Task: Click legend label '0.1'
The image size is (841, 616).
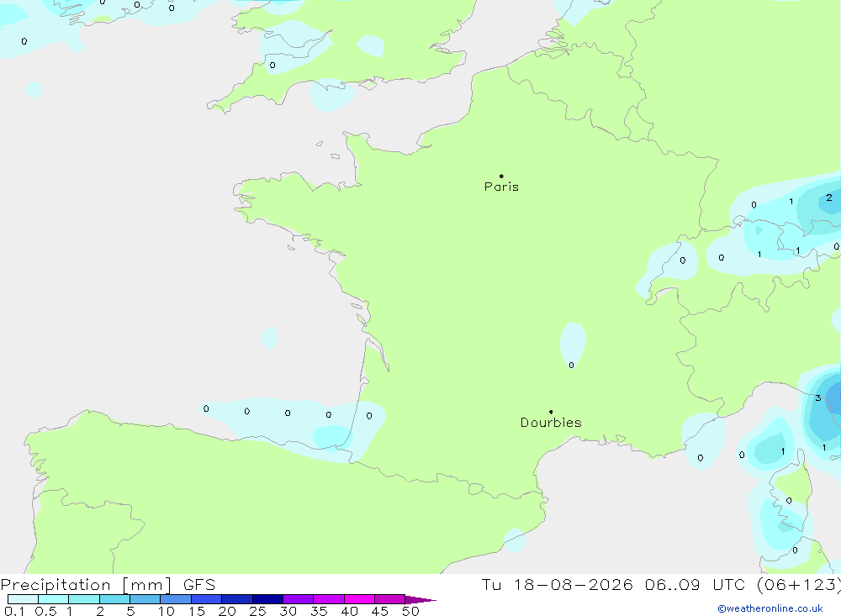Action: 14,611
